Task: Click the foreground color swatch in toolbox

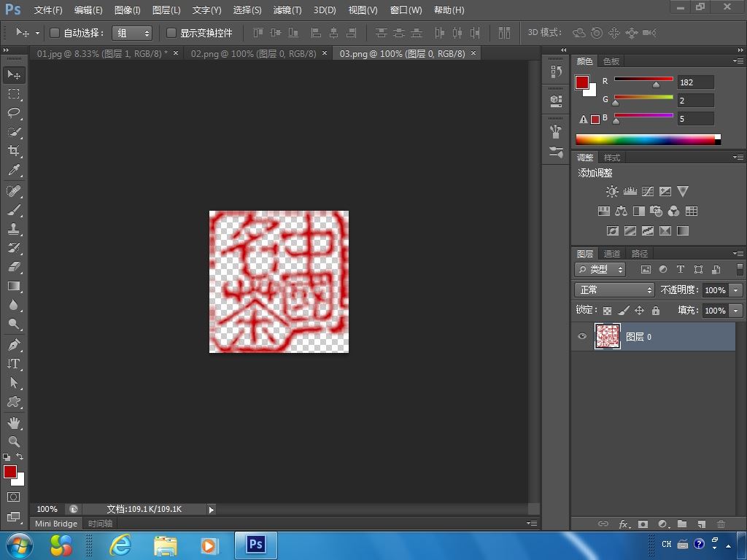Action: click(x=10, y=472)
